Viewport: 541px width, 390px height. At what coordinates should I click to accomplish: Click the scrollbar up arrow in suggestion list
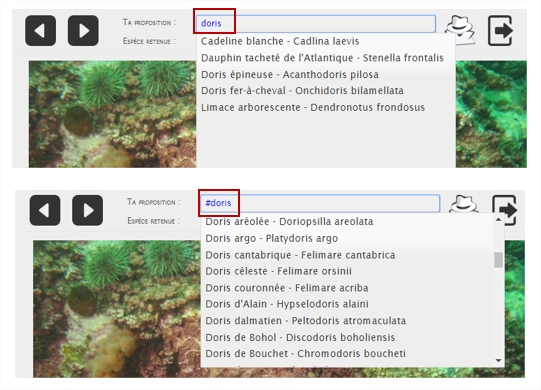498,220
